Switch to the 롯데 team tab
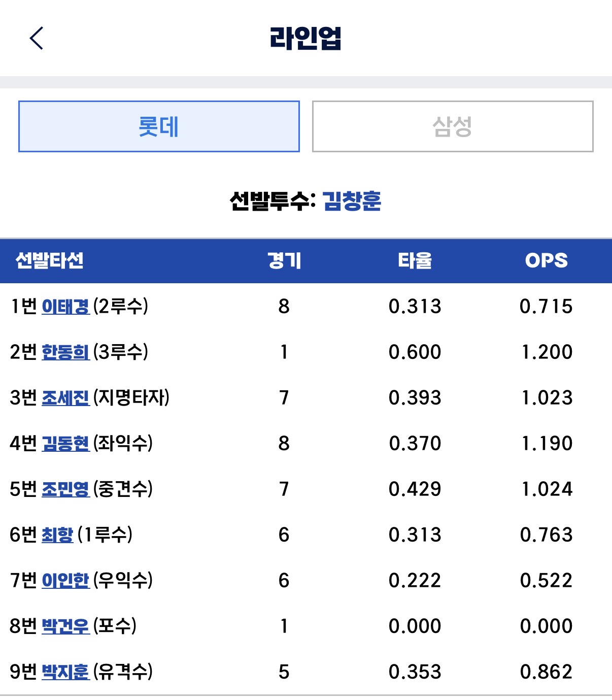Screen dimensions: 612x700 click(159, 126)
